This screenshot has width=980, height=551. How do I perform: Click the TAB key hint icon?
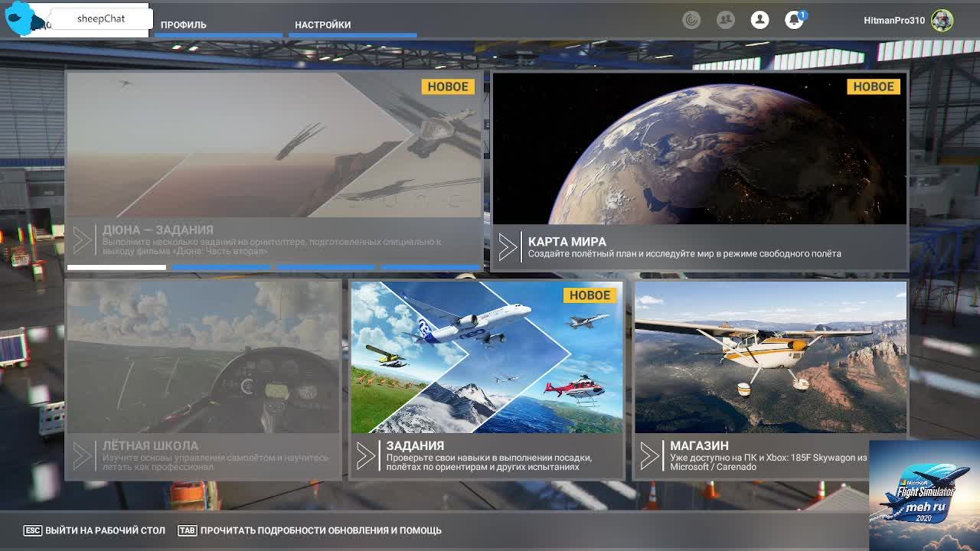point(187,530)
